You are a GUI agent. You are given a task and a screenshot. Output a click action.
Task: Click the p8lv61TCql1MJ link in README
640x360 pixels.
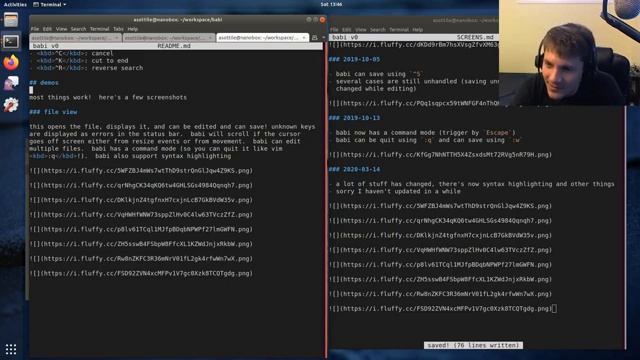(x=141, y=229)
